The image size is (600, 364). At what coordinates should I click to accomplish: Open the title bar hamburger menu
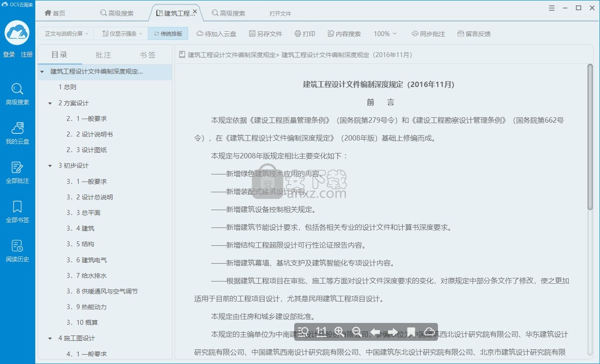552,8
